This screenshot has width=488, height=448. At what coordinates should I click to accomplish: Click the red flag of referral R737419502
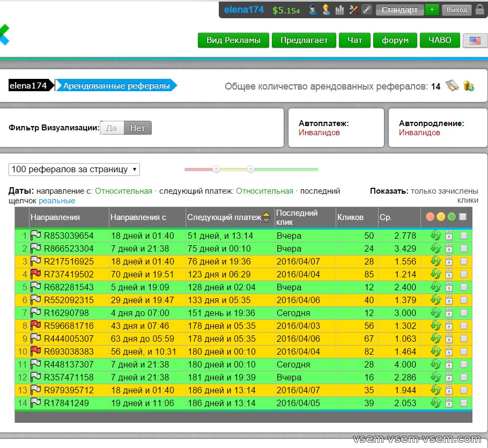(36, 274)
